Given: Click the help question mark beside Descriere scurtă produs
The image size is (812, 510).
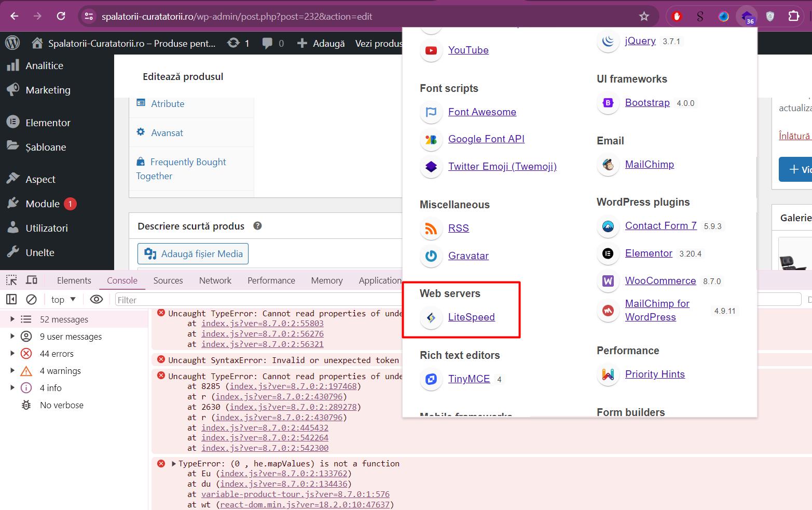Looking at the screenshot, I should pos(257,226).
